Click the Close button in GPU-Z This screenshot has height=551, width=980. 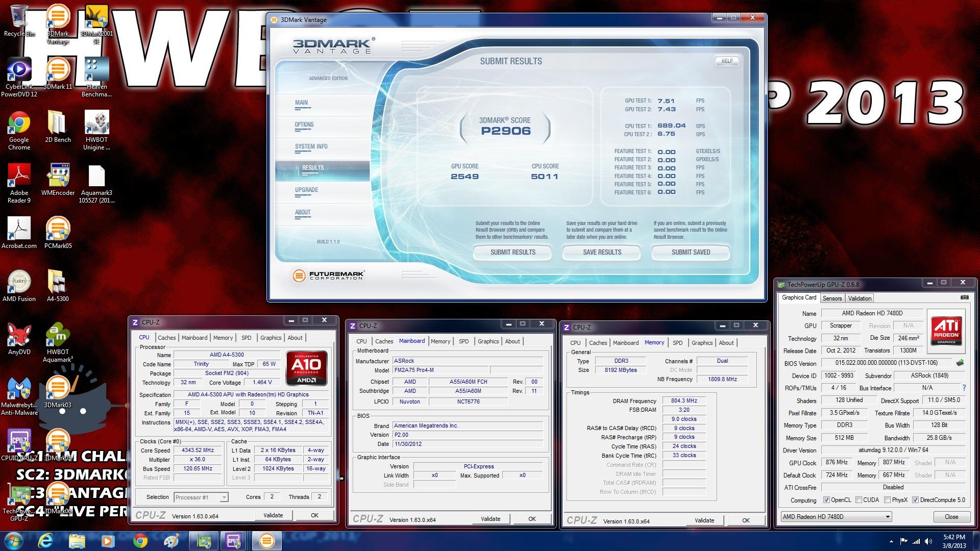(951, 516)
